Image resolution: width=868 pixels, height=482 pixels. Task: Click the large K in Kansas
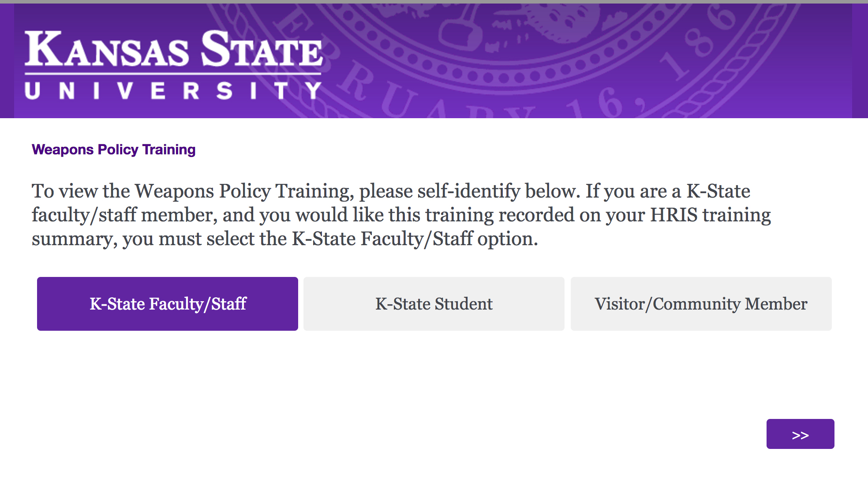coord(42,49)
